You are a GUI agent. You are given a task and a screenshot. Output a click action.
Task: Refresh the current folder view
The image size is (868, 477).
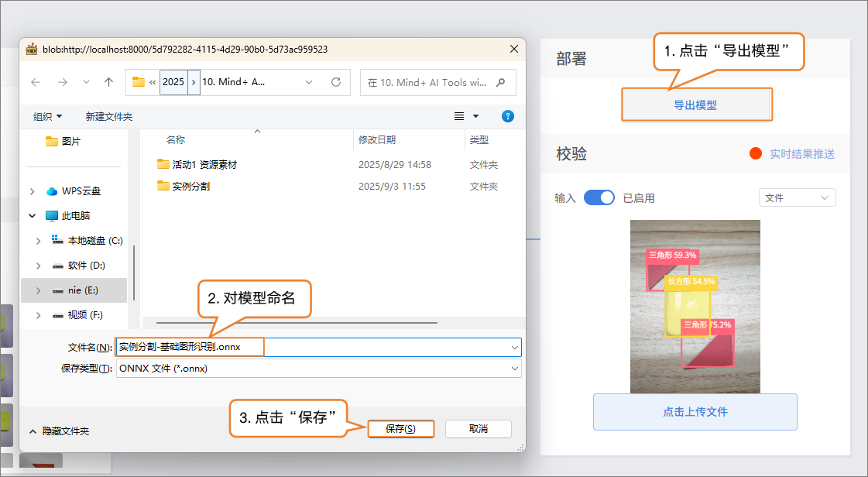point(335,82)
